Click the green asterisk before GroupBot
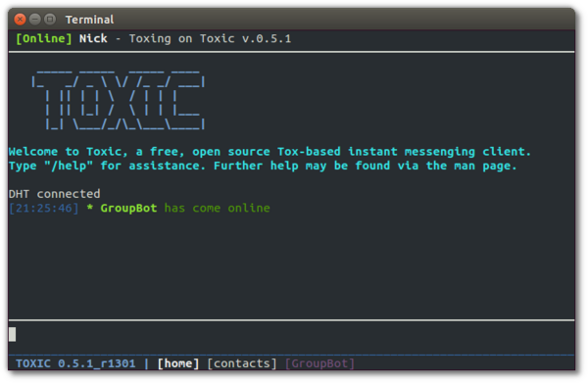The width and height of the screenshot is (588, 383). click(x=89, y=208)
